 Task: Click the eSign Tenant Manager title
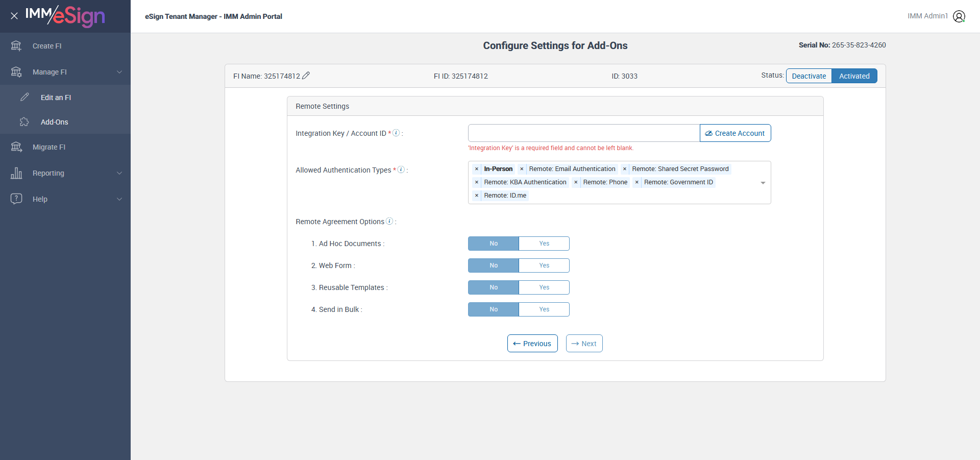tap(213, 16)
